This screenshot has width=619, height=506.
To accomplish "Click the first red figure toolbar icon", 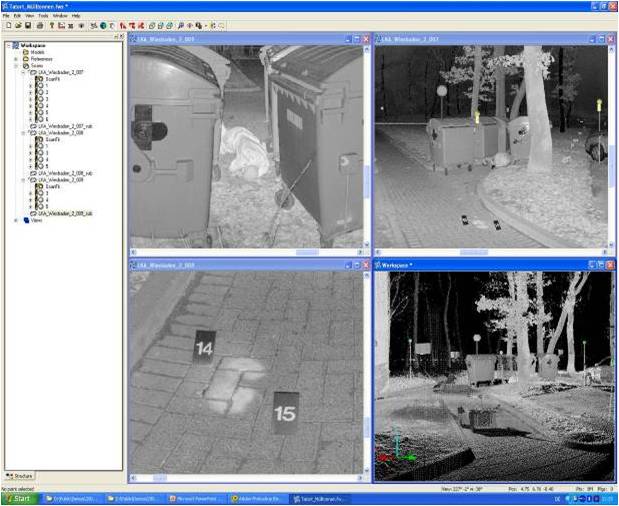I will tap(123, 26).
